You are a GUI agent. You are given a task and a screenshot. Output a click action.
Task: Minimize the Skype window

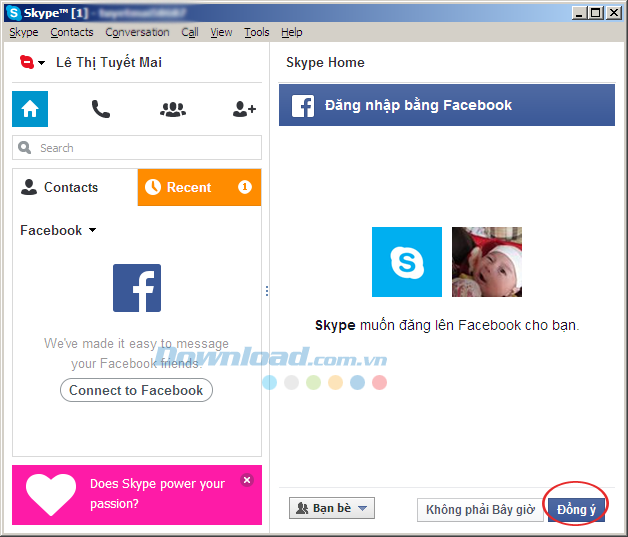(x=578, y=13)
